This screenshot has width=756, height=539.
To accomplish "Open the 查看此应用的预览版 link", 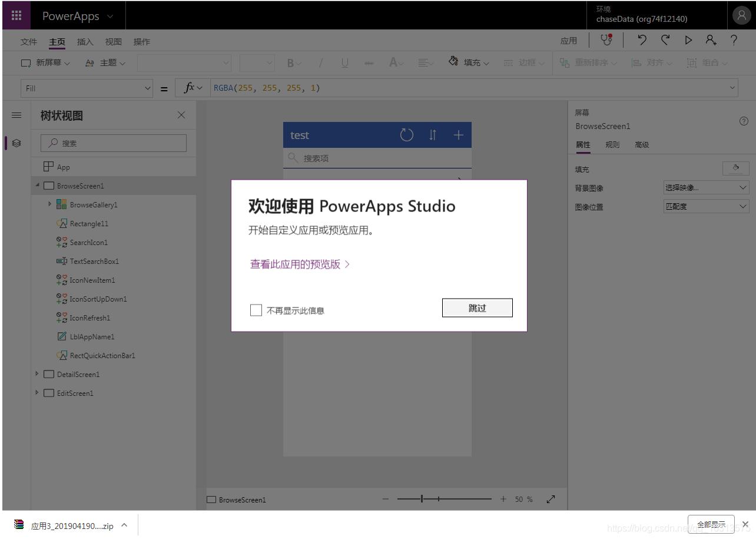I will [300, 264].
